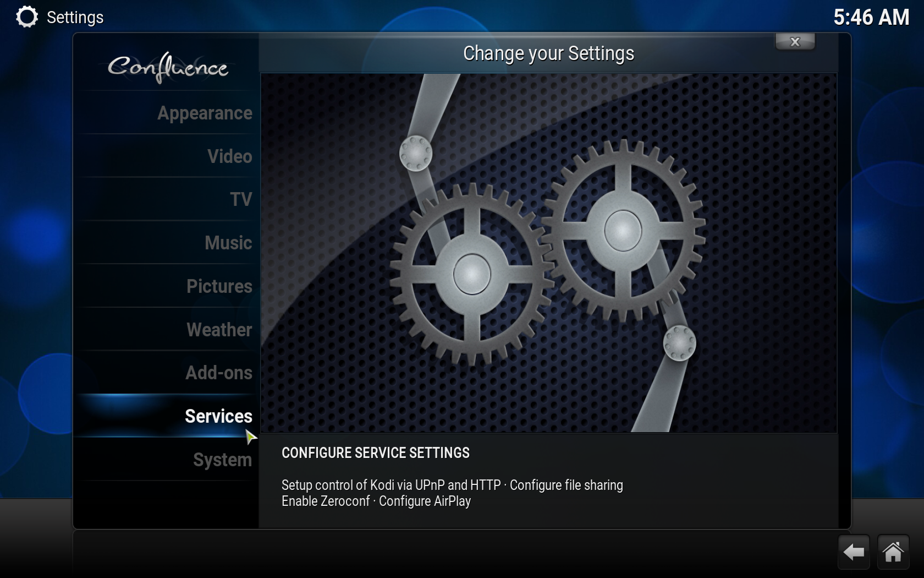Click the 5:46 AM clock

click(871, 17)
